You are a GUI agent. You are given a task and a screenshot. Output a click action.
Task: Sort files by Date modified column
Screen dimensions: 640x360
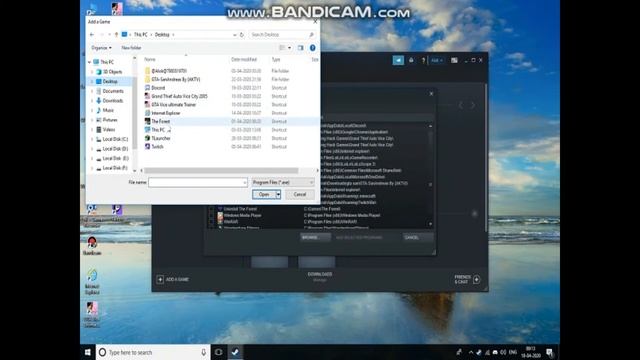(x=244, y=60)
